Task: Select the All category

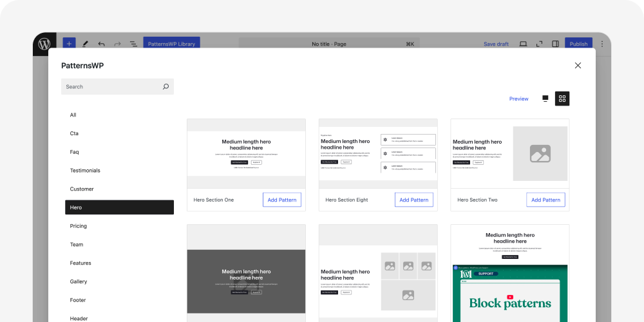Action: click(120, 115)
